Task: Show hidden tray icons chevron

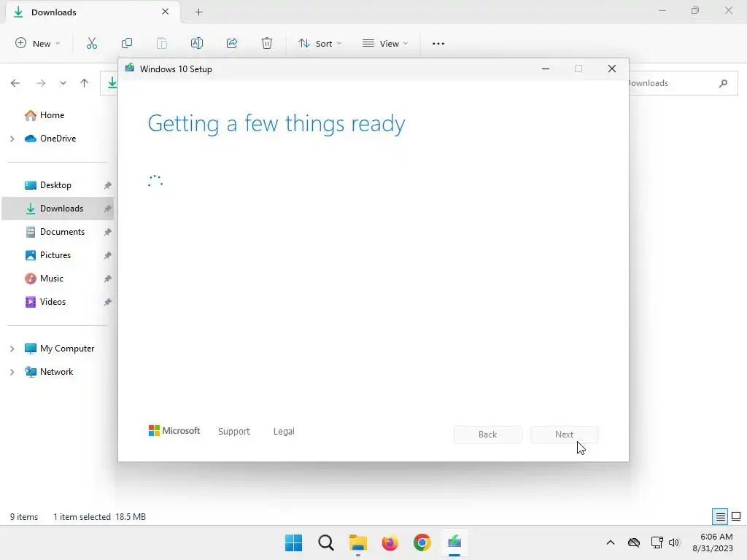Action: click(x=611, y=542)
